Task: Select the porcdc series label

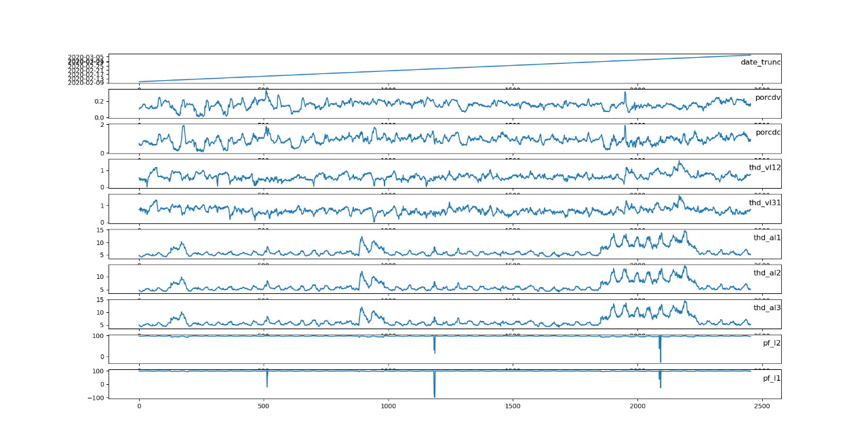Action: click(x=768, y=132)
